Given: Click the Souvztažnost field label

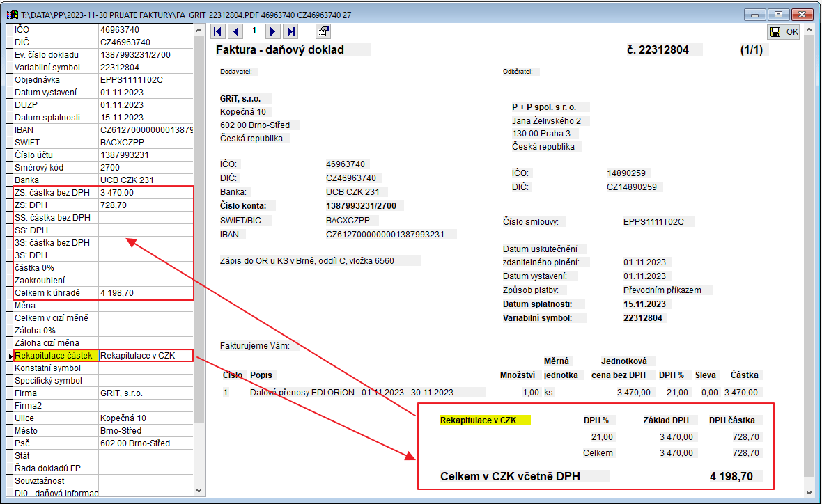Looking at the screenshot, I should (40, 481).
